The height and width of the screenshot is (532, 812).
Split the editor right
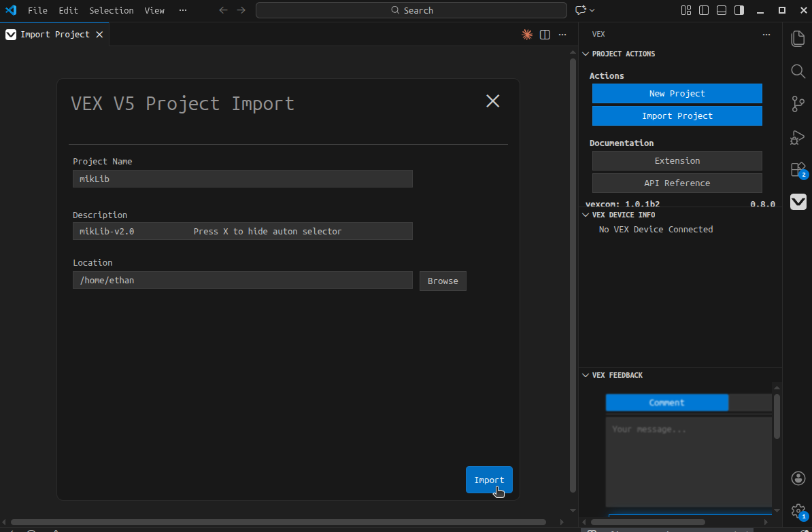pyautogui.click(x=545, y=35)
